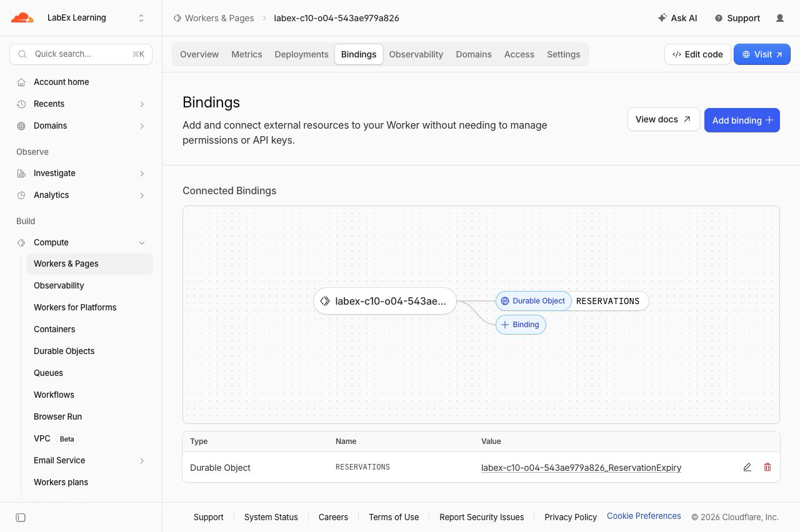Click the Account home house icon

[21, 82]
